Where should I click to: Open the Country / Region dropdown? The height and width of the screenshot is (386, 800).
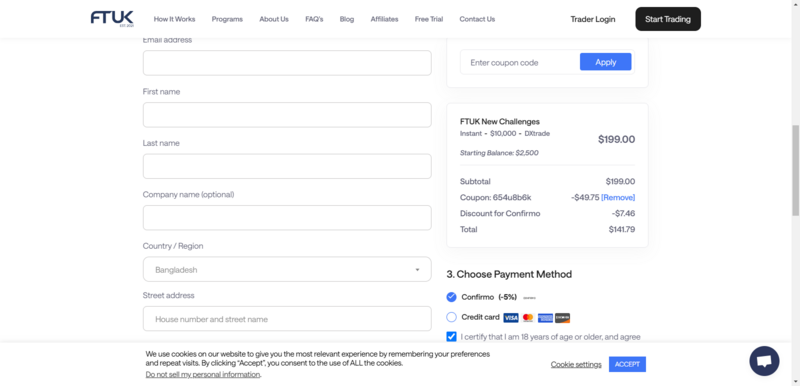(287, 269)
